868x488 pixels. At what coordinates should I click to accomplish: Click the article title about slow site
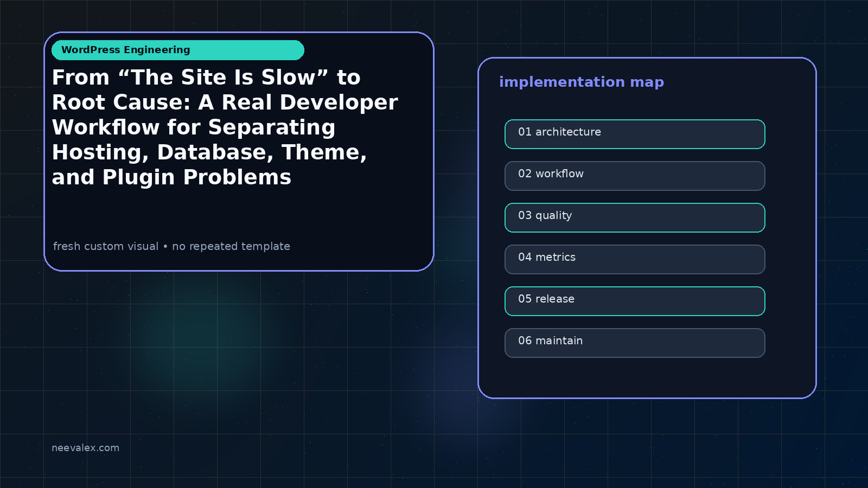pos(225,127)
